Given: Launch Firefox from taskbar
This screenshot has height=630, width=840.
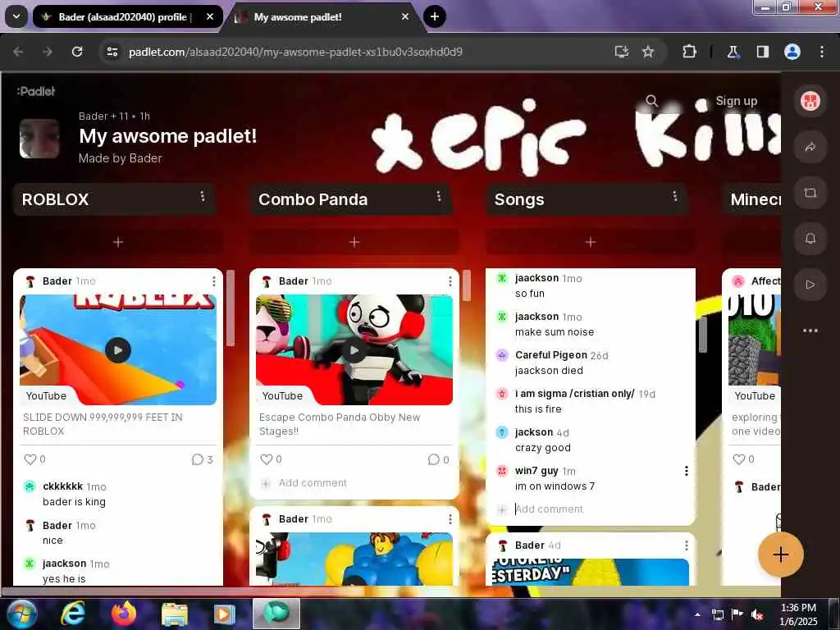Looking at the screenshot, I should point(124,614).
